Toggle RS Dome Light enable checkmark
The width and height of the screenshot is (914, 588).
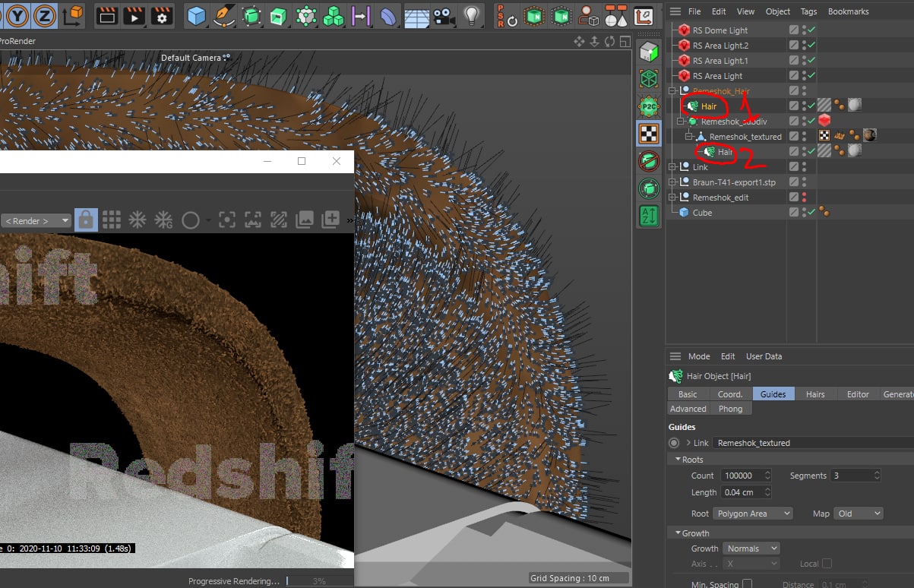tap(811, 30)
